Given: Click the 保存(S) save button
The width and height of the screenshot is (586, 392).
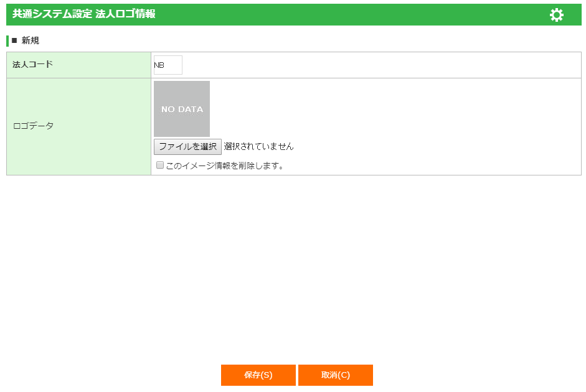Looking at the screenshot, I should pos(258,375).
